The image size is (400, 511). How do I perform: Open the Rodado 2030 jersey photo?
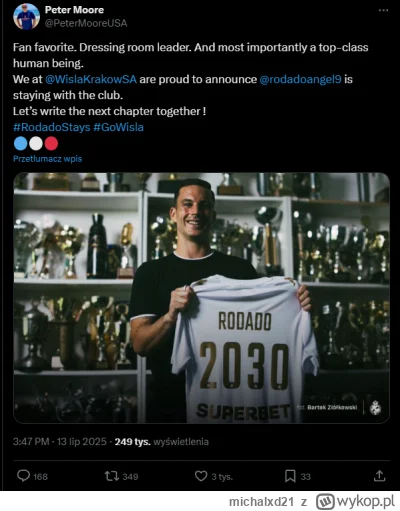(201, 298)
